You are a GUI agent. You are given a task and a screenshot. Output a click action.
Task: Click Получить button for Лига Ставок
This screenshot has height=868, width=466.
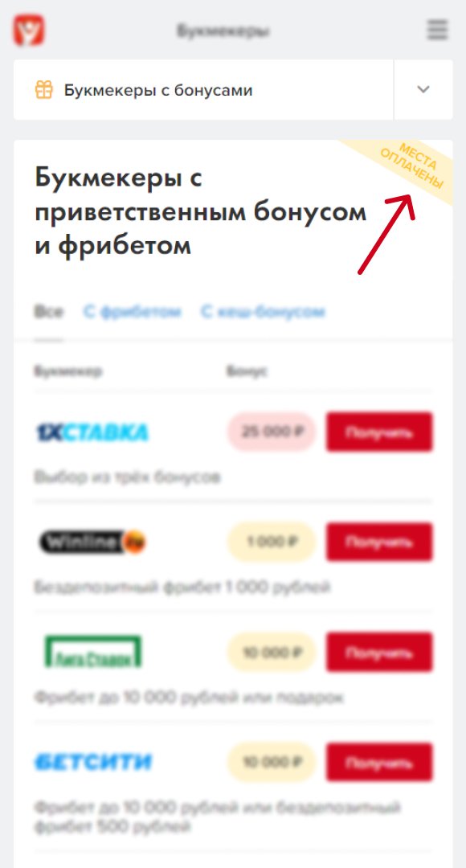click(380, 652)
